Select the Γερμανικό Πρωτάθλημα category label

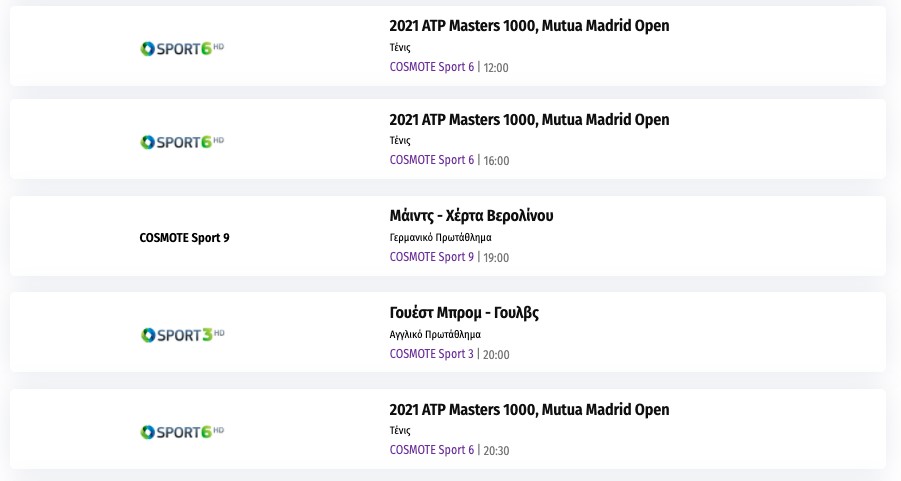440,238
